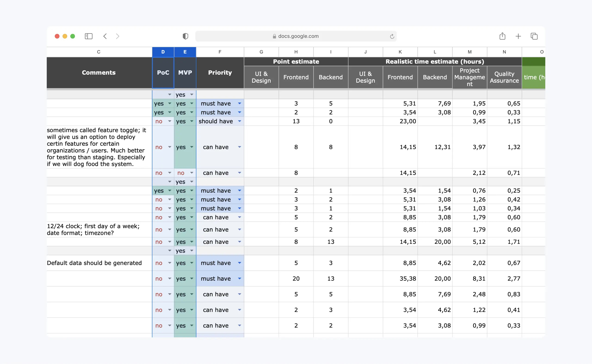
Task: Click the '12/24 clock; first day of a week' comment
Action: [x=99, y=229]
